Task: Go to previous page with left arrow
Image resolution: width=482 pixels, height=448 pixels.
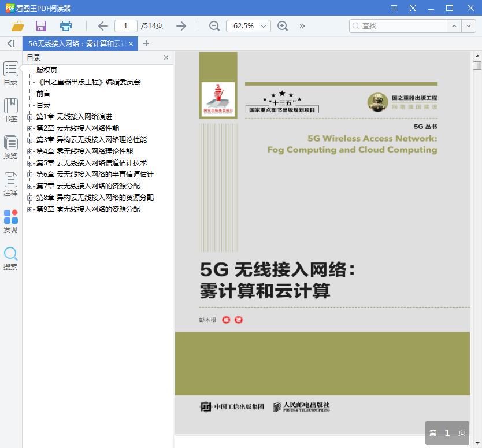Action: click(x=103, y=26)
